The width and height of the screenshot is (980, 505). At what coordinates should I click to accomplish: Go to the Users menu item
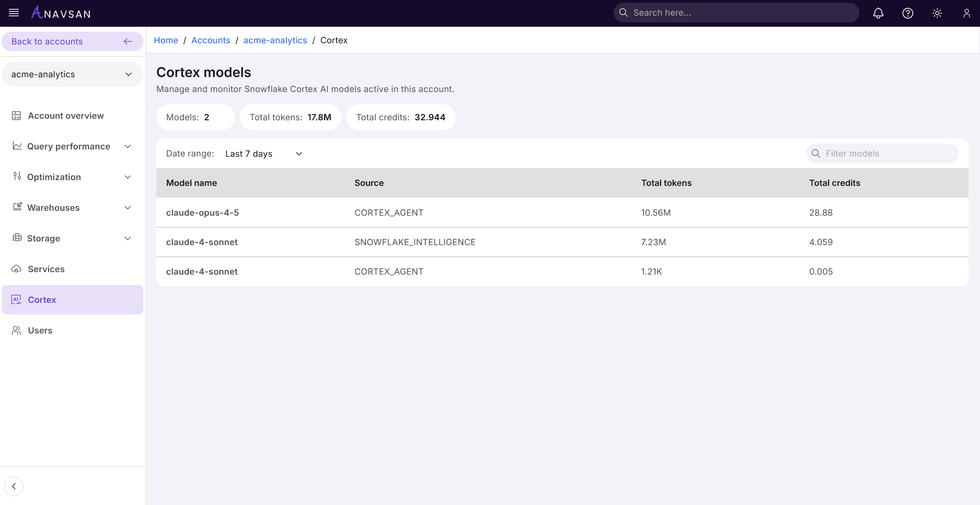click(40, 330)
